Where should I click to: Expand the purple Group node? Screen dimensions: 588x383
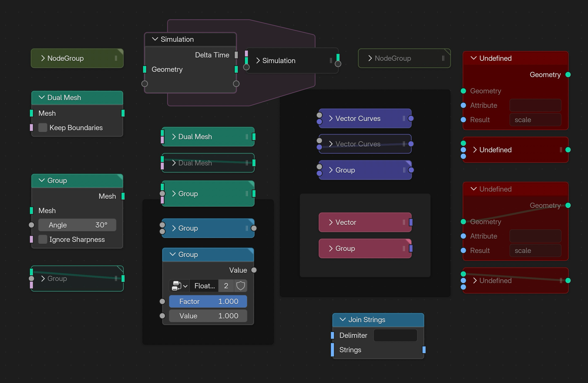[x=331, y=170]
